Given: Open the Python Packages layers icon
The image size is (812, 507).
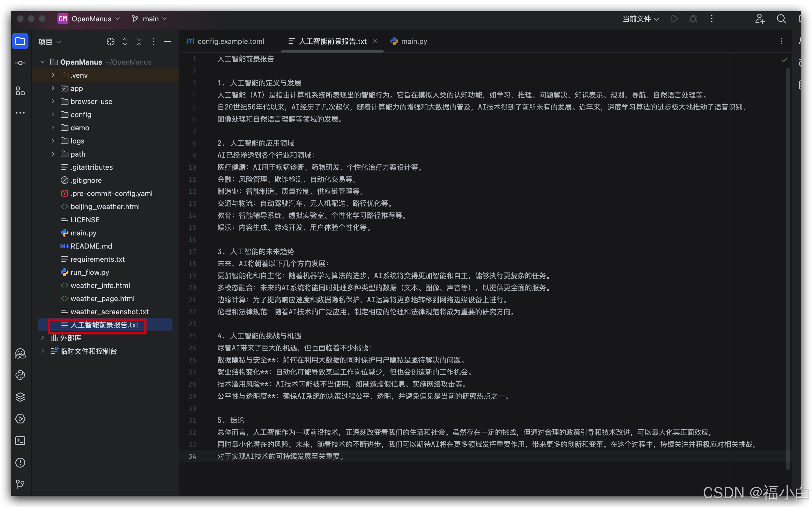Looking at the screenshot, I should click(20, 397).
